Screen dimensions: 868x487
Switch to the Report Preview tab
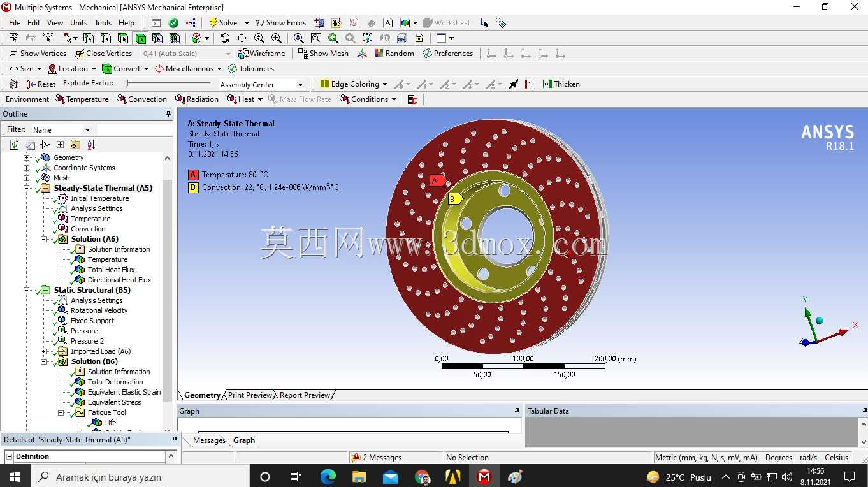pos(305,395)
